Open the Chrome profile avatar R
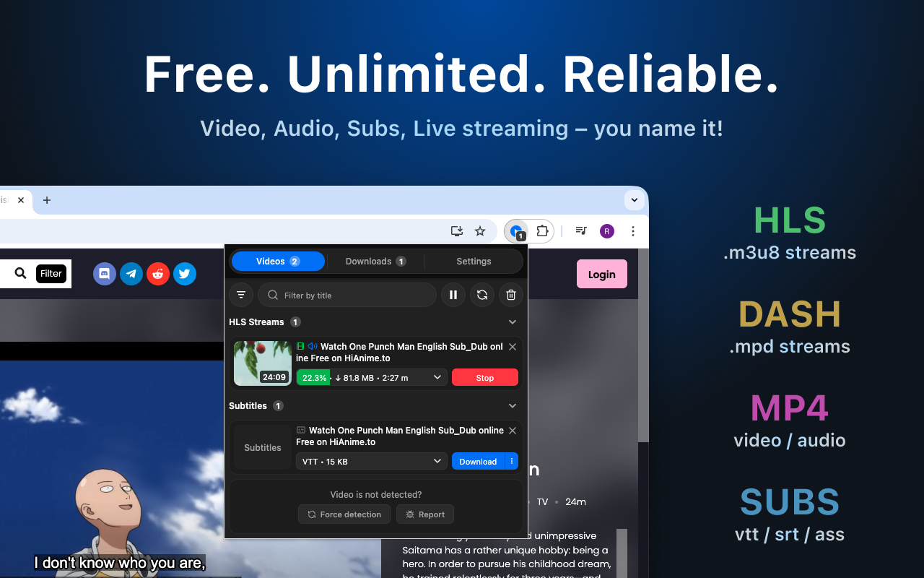Viewport: 924px width, 578px height. [x=607, y=231]
